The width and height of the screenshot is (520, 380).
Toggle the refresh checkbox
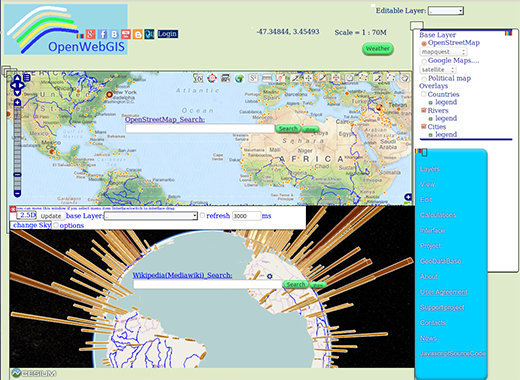[x=202, y=216]
